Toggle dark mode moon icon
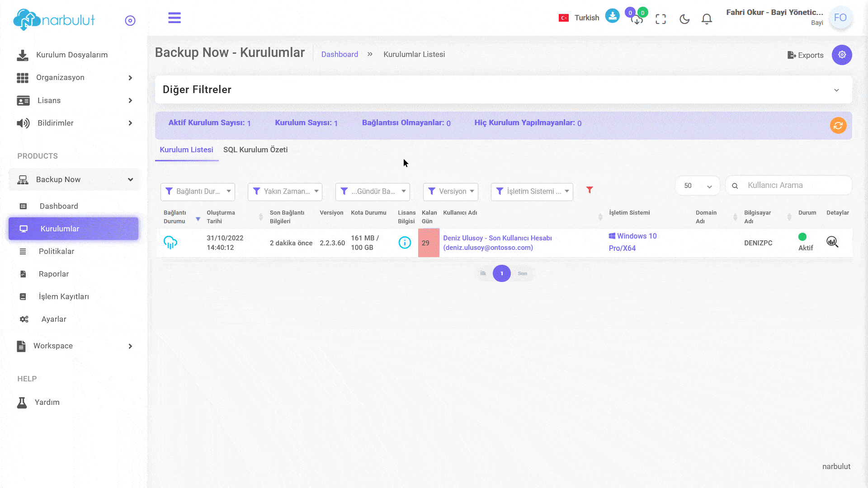Image resolution: width=868 pixels, height=488 pixels. pos(684,19)
